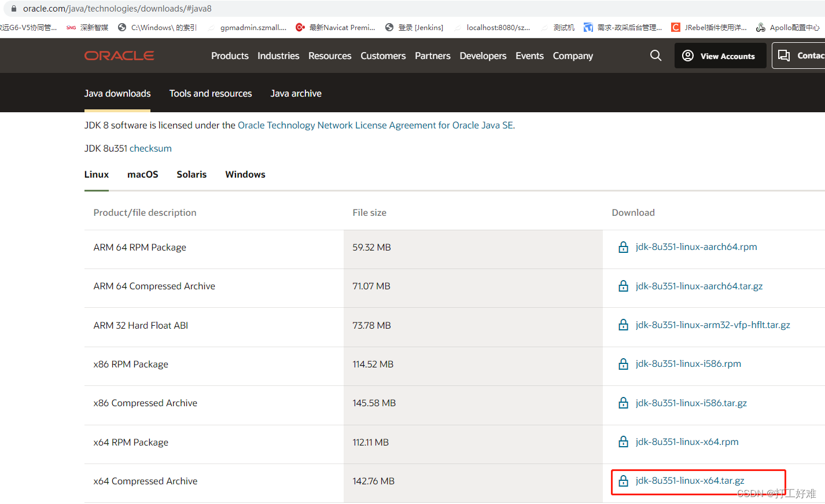This screenshot has width=825, height=504.
Task: Click the lock icon beside jdk-8u351-linux-x64.tar.gz
Action: 623,481
